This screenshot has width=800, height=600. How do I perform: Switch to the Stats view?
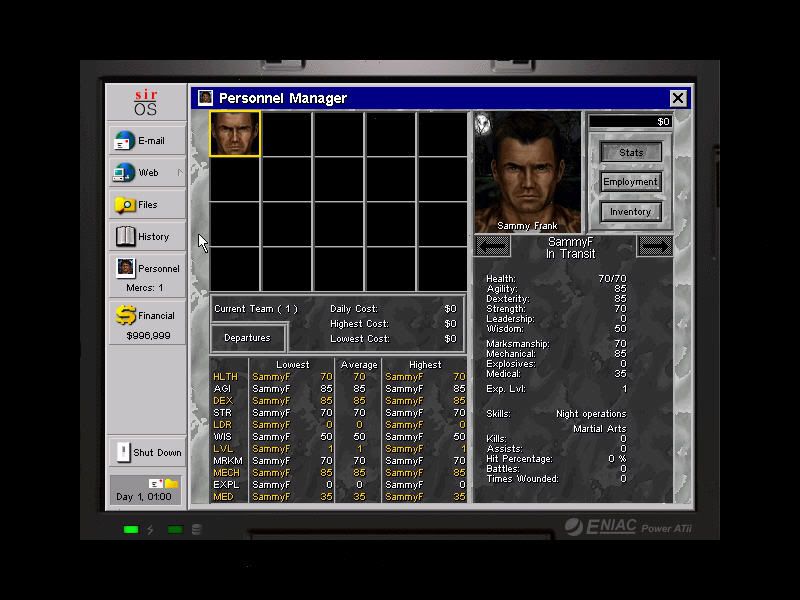click(630, 152)
